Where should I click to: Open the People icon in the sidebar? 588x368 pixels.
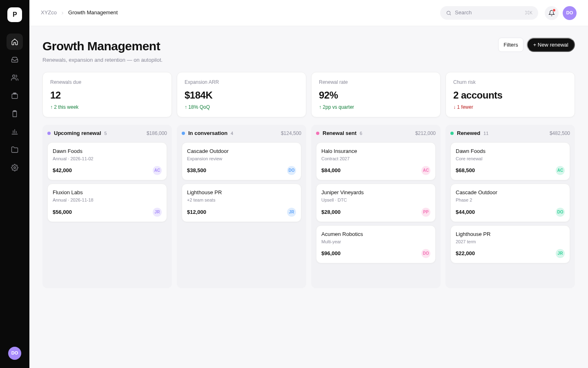(15, 78)
